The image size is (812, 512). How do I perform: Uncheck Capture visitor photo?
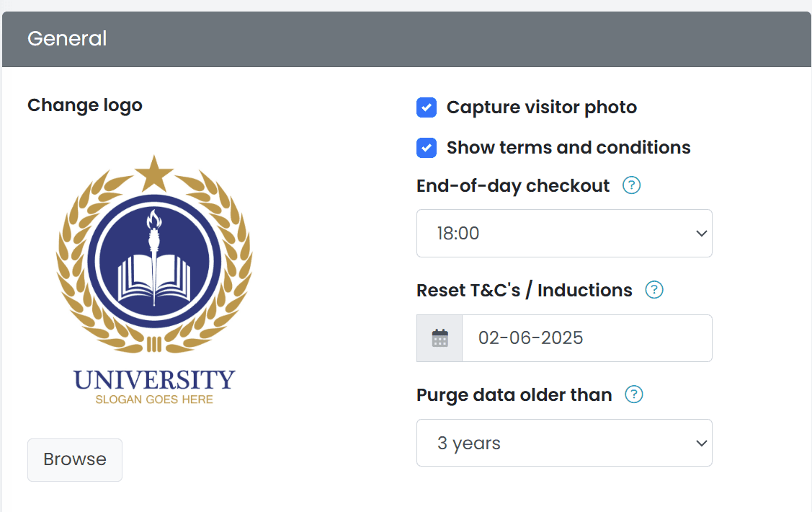tap(427, 107)
